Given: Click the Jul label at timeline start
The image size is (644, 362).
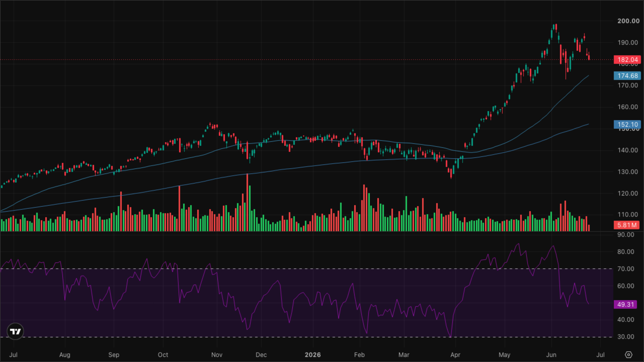Looking at the screenshot, I should pos(13,355).
